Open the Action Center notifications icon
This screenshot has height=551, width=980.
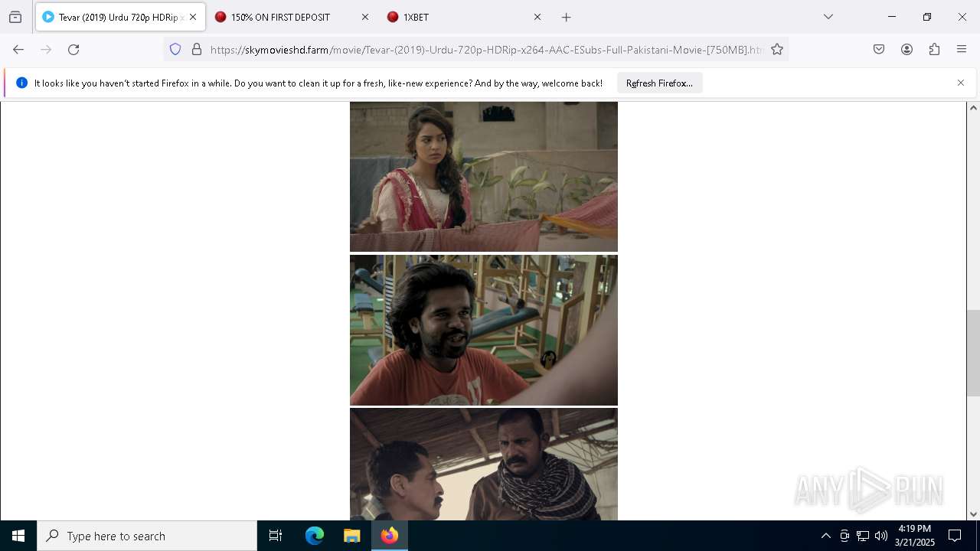pos(955,536)
